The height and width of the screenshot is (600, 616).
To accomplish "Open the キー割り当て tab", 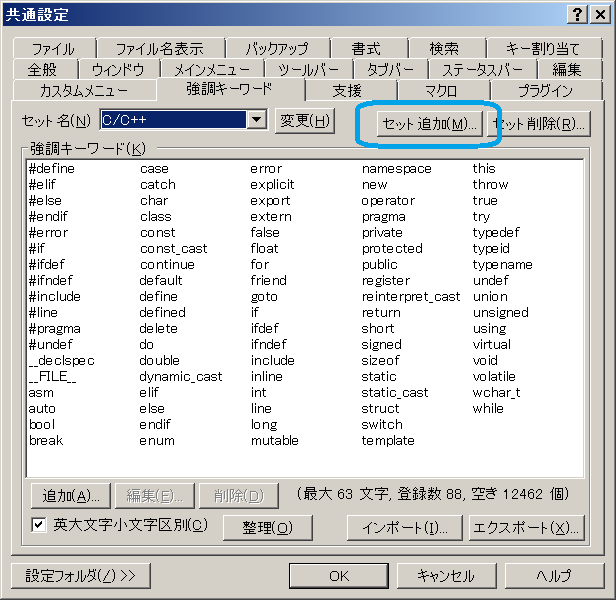I will (543, 48).
